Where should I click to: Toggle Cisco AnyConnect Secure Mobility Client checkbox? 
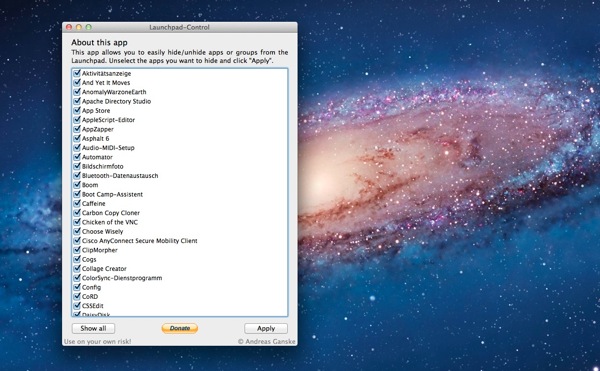point(77,241)
